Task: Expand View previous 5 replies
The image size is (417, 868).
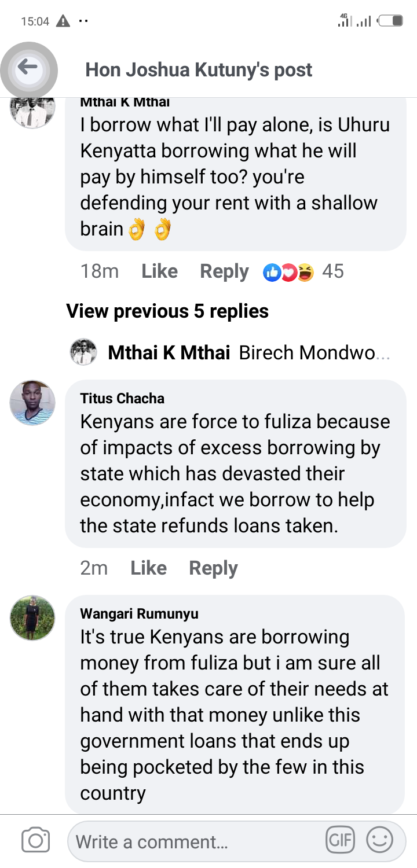Action: click(x=167, y=311)
